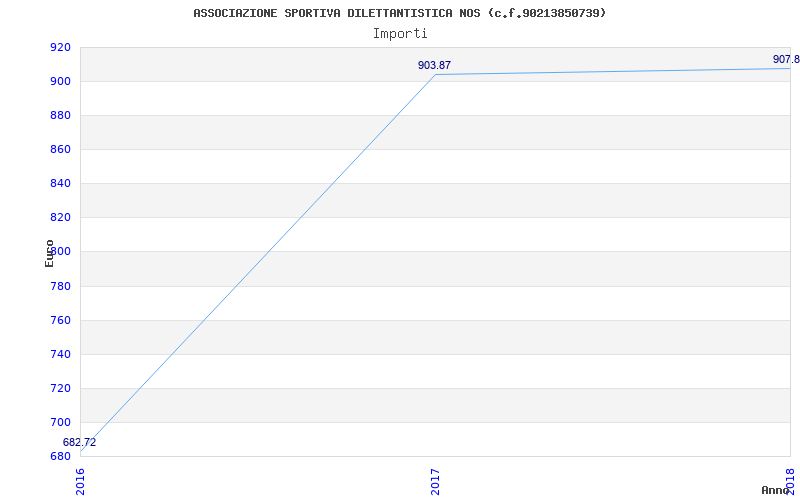Select the 903.87 data label

[434, 65]
